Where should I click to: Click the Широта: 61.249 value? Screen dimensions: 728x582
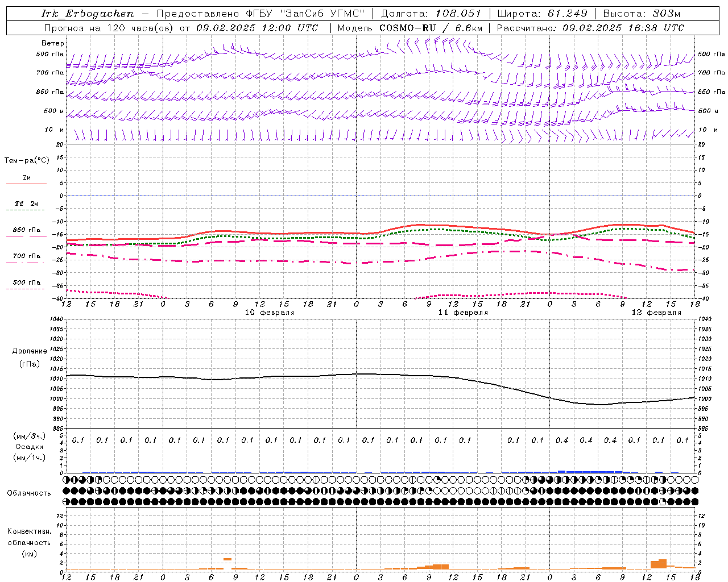542,14
